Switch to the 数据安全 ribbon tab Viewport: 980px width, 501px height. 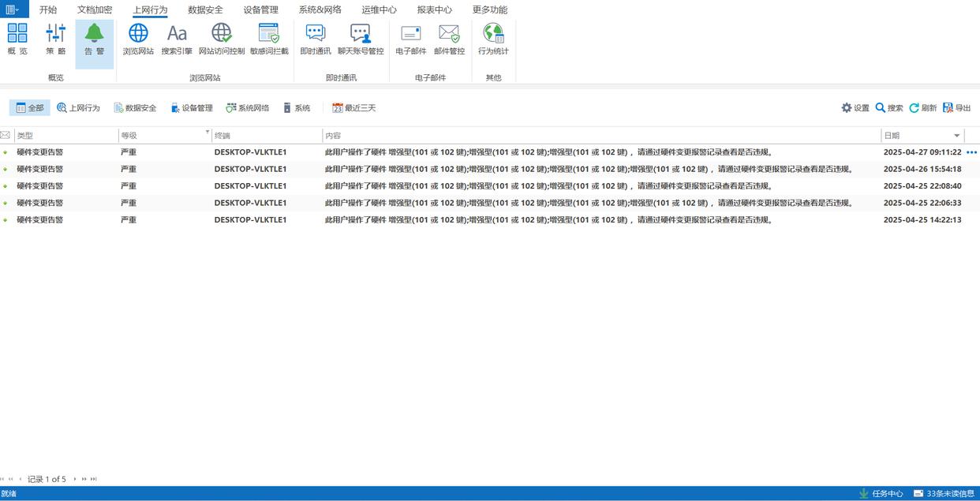205,10
